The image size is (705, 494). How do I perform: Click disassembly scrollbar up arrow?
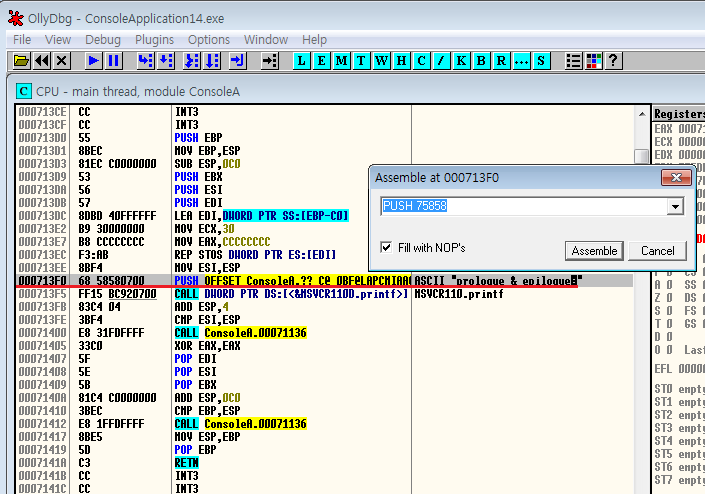point(642,114)
